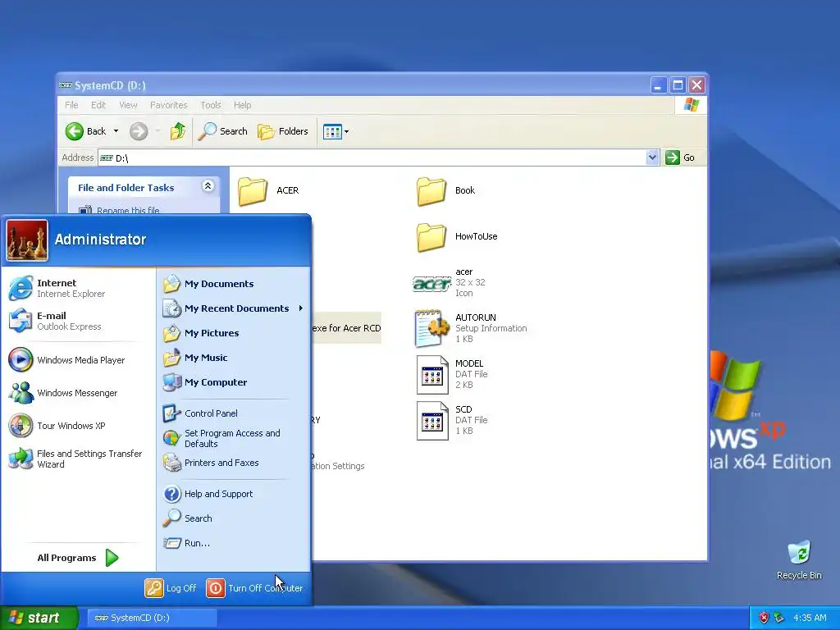
Task: Click the SystemCD (D:) taskbar button
Action: coord(152,619)
